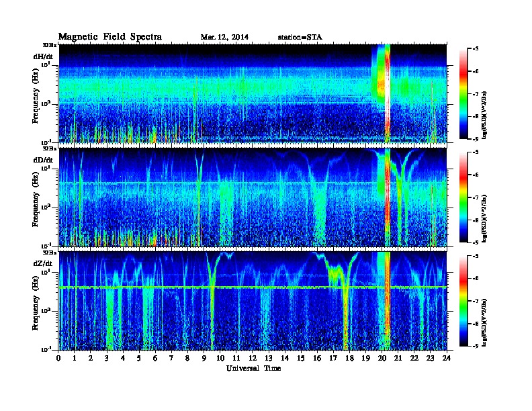Click the "-7" value on dZ/dt color scale

[x=476, y=301]
